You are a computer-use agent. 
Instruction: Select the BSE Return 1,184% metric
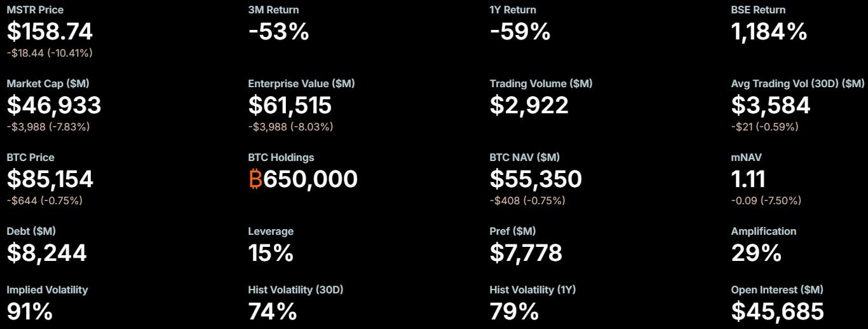pos(769,32)
